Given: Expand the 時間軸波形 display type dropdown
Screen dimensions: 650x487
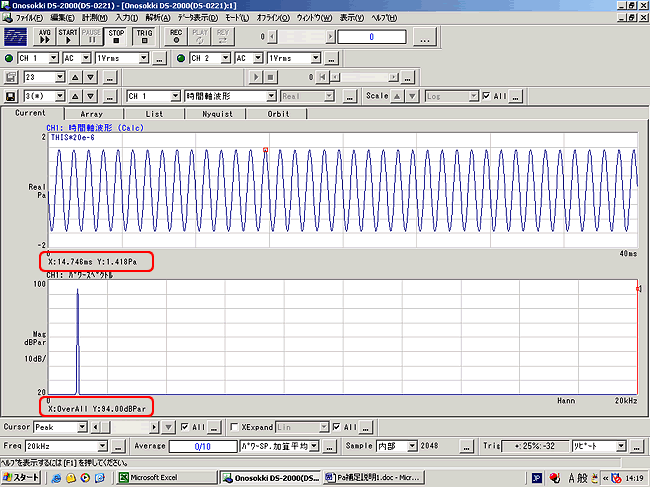Looking at the screenshot, I should point(270,96).
